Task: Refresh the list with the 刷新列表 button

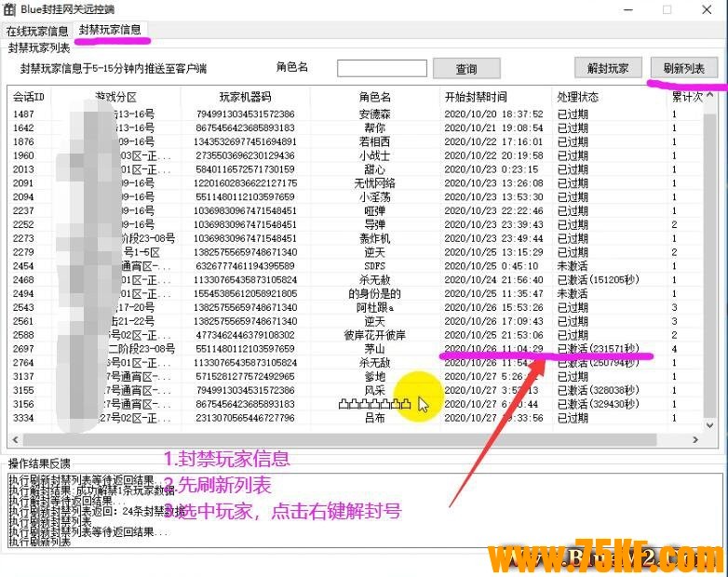Action: pos(684,68)
